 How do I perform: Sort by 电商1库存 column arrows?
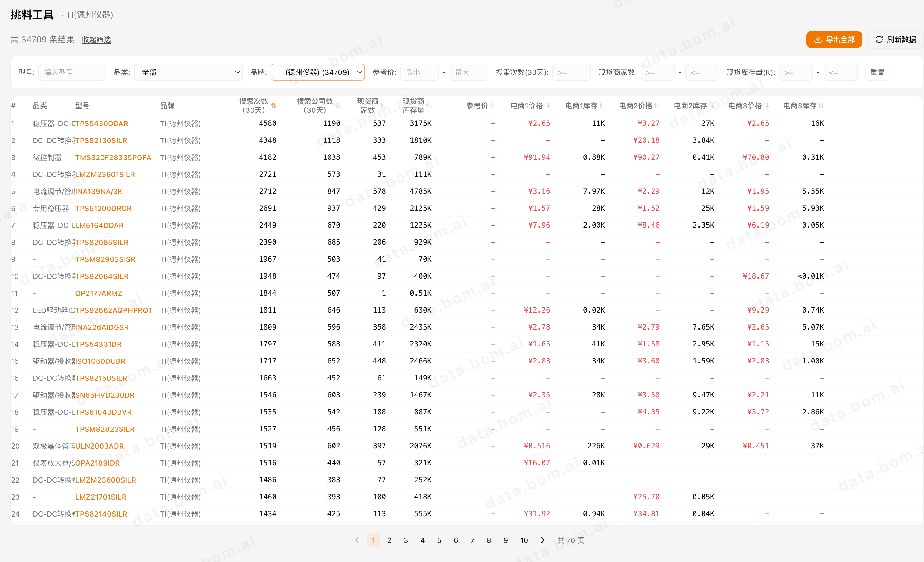point(602,106)
